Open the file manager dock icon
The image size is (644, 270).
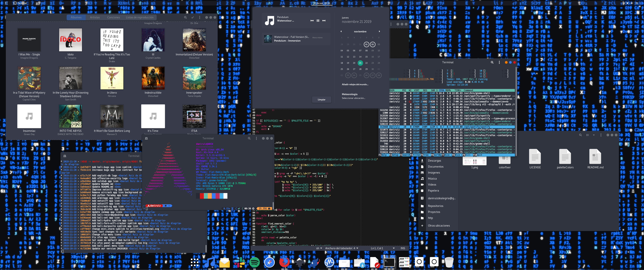[x=344, y=262]
